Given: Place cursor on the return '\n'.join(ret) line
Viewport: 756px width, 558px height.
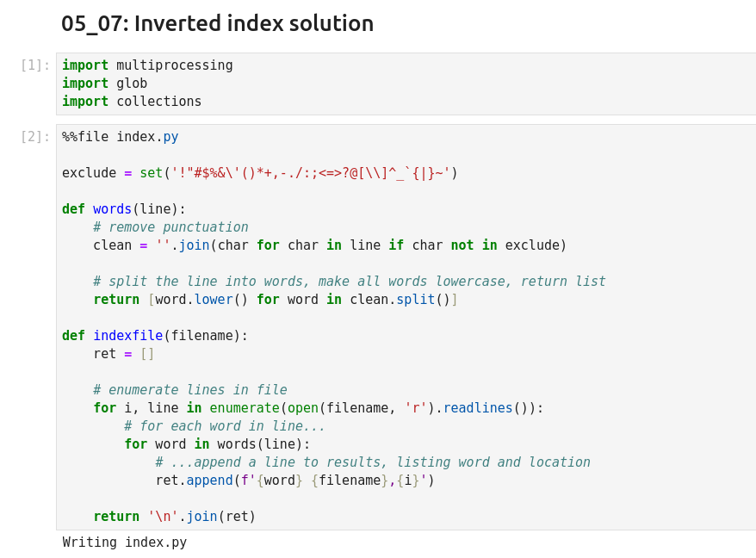Looking at the screenshot, I should (x=175, y=517).
